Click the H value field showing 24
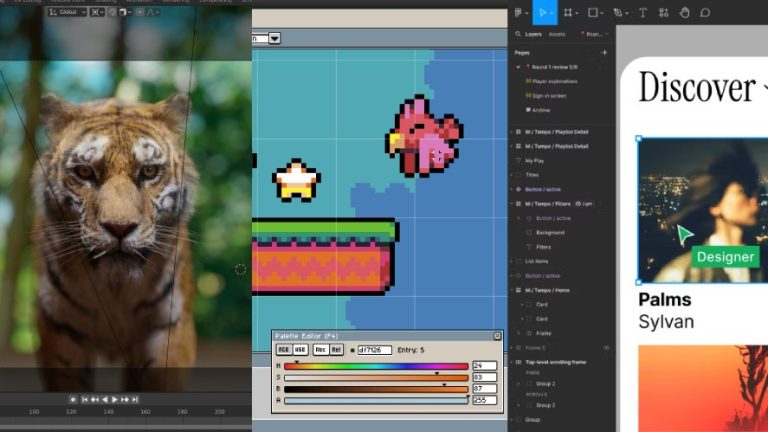 (x=485, y=365)
